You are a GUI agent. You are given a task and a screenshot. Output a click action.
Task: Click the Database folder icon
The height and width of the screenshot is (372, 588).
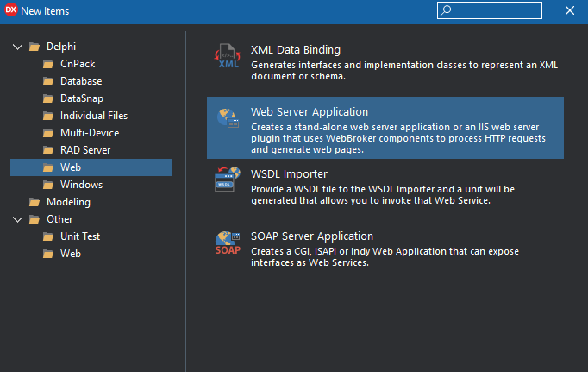coord(48,81)
